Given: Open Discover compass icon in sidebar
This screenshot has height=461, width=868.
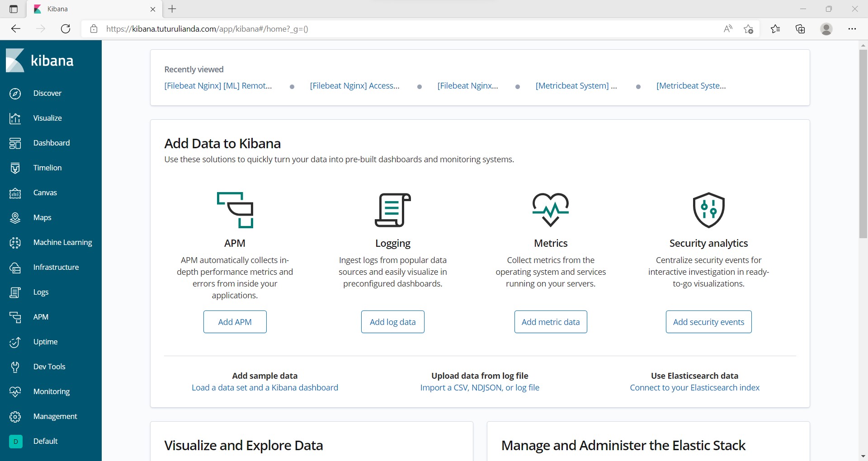Looking at the screenshot, I should point(15,94).
